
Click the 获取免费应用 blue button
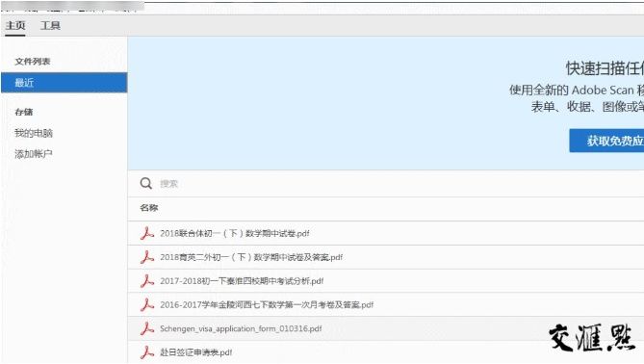(606, 141)
